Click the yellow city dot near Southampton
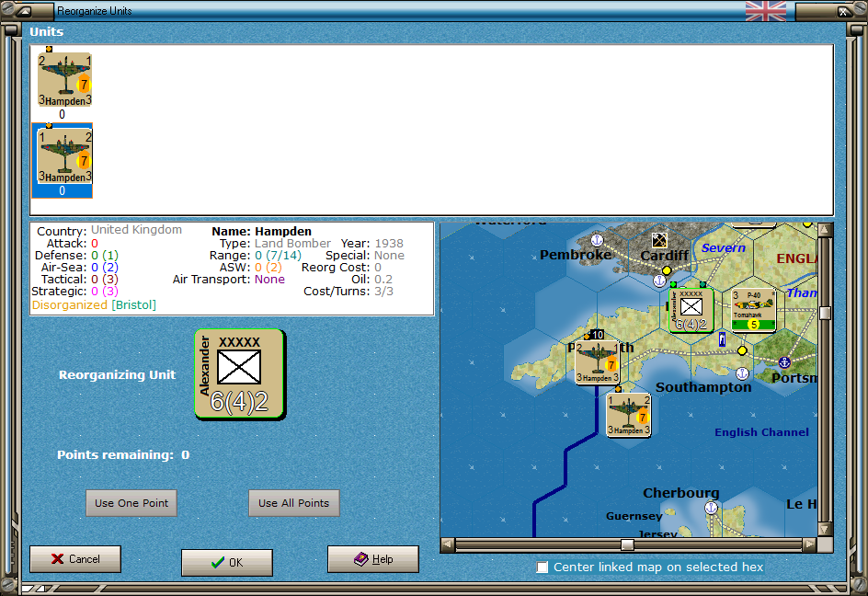Image resolution: width=868 pixels, height=596 pixels. 742,350
